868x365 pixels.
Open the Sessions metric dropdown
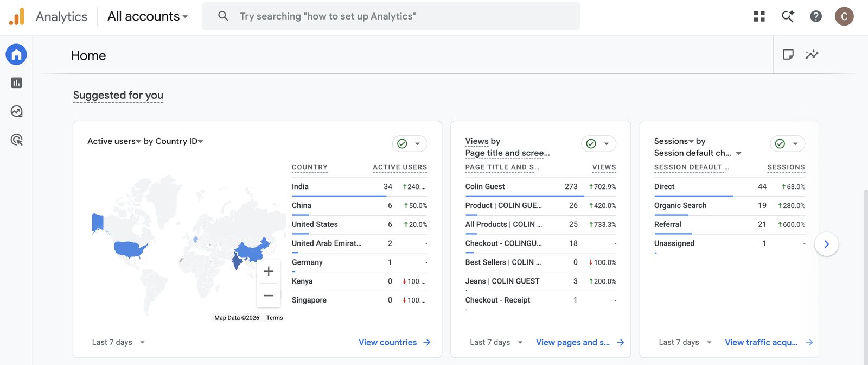[x=674, y=141]
